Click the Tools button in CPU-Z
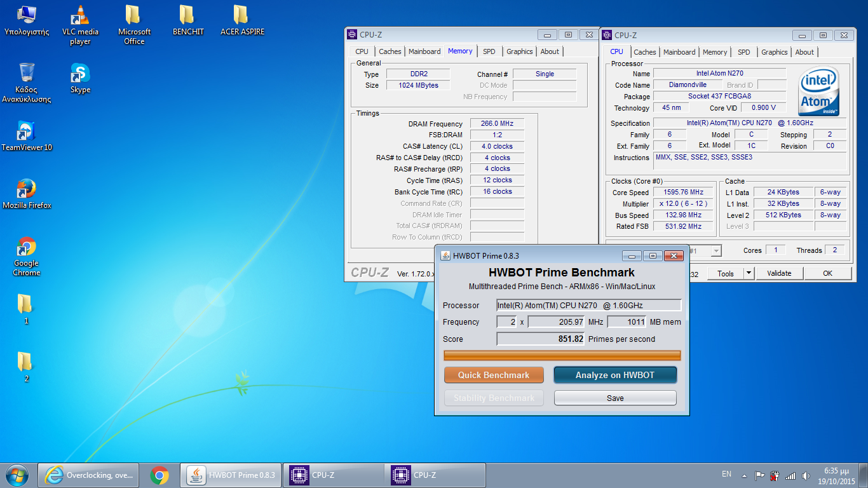This screenshot has height=488, width=868. coord(726,273)
